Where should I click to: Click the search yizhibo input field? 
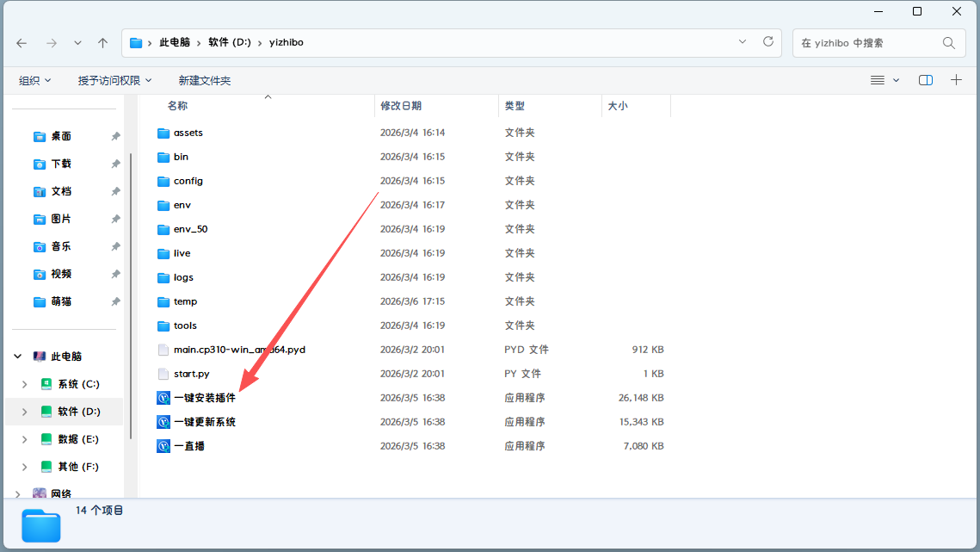pyautogui.click(x=865, y=43)
